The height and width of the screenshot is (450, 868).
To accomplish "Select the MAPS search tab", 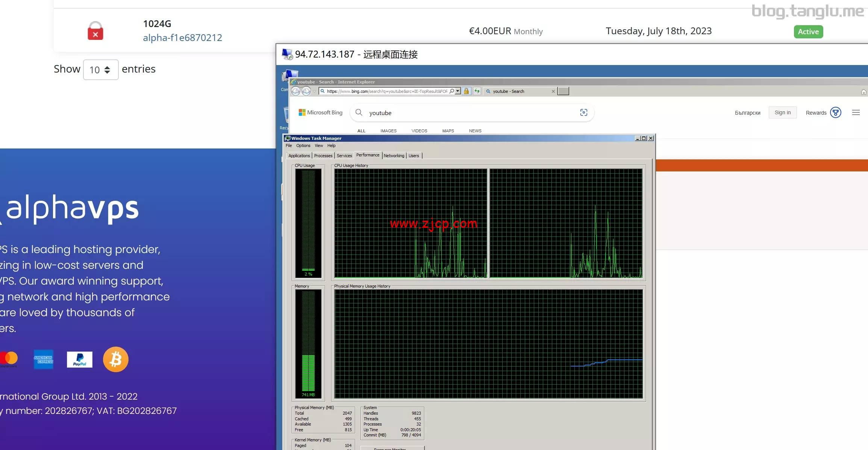I will pos(448,131).
